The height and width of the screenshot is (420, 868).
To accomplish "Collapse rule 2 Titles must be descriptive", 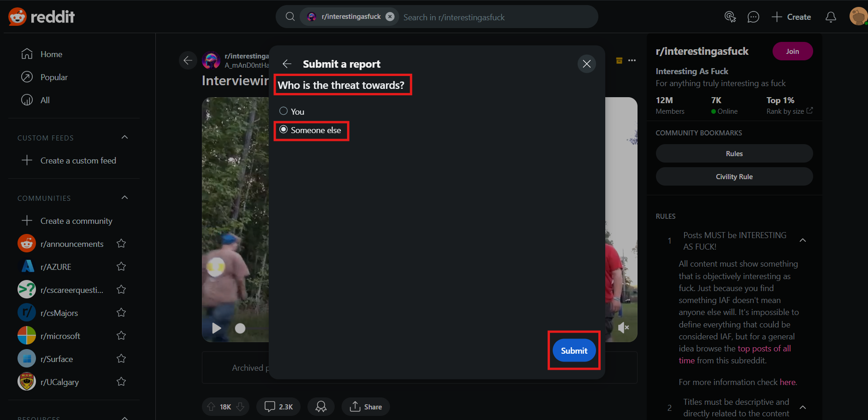I will pyautogui.click(x=803, y=408).
